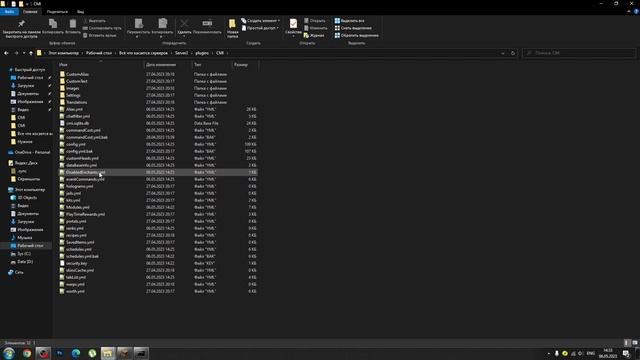Click the Копировать button in ribbon clipboard group
This screenshot has width=640, height=360.
click(53, 27)
